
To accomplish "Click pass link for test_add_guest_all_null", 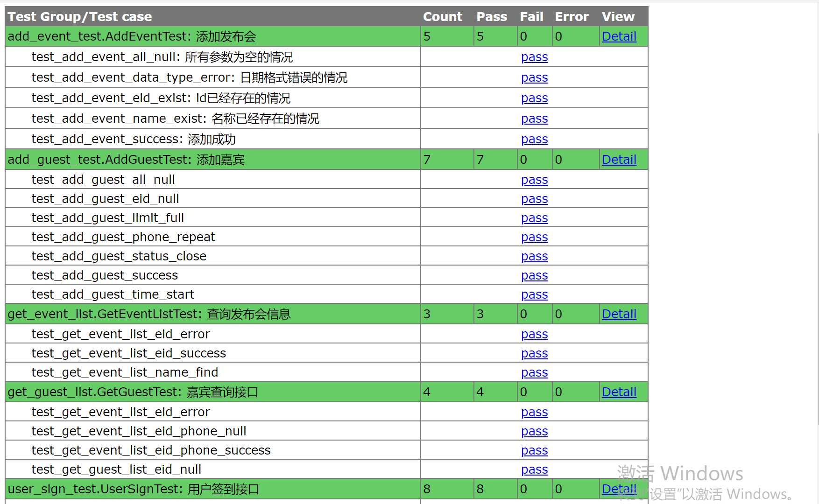I will (x=534, y=180).
